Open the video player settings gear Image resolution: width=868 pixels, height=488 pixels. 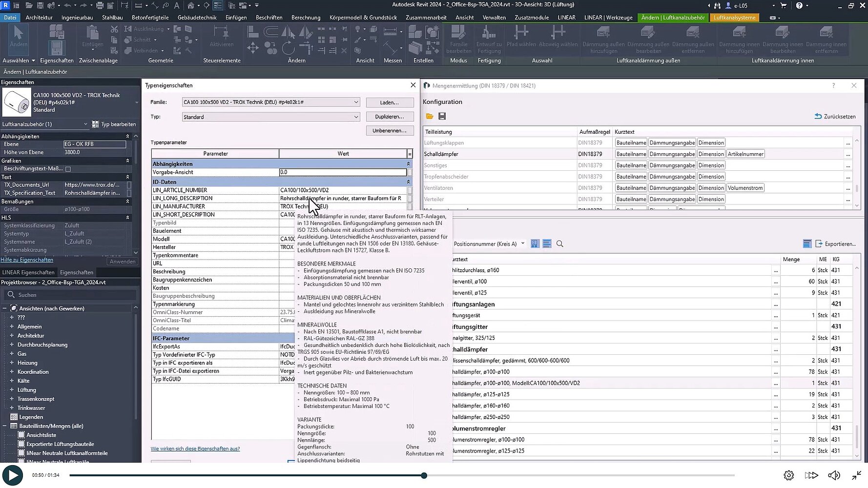[x=789, y=475]
